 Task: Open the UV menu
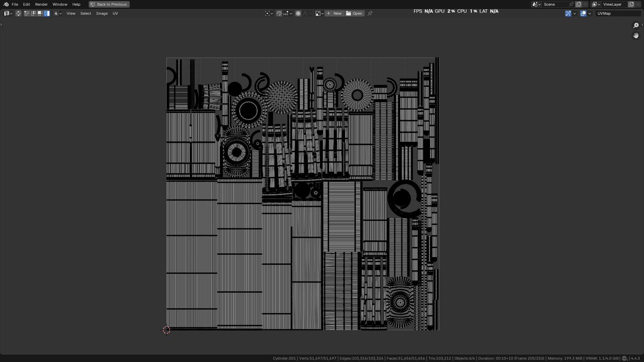click(x=115, y=13)
